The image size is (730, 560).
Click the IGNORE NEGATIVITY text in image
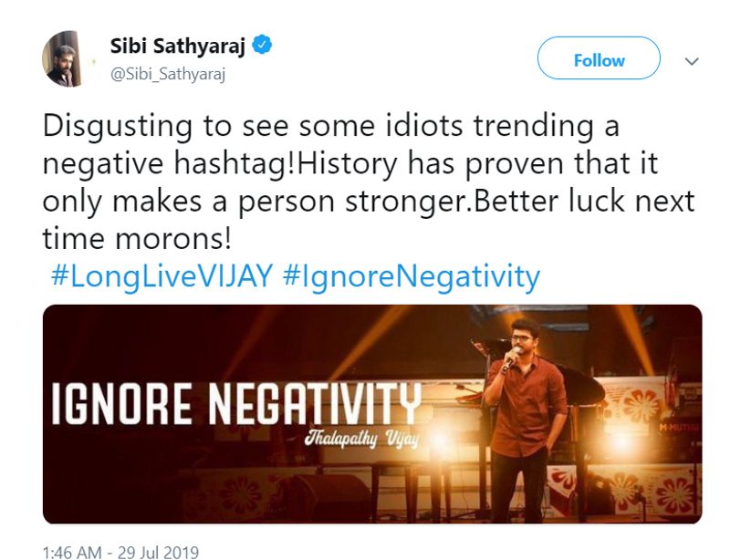pyautogui.click(x=236, y=404)
